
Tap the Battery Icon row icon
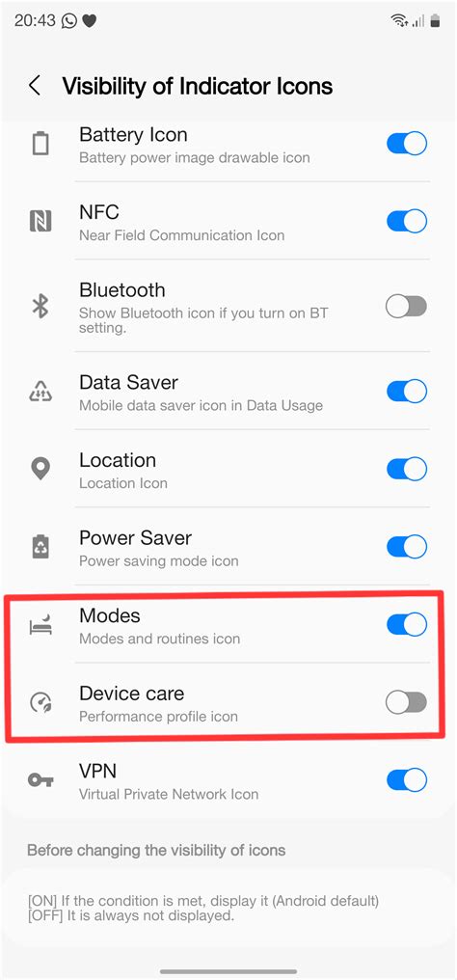[x=40, y=143]
